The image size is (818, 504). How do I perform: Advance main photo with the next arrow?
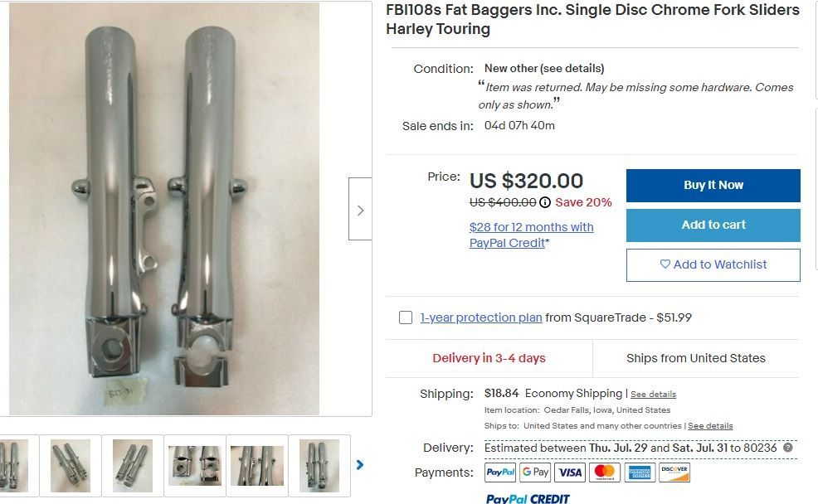(360, 210)
